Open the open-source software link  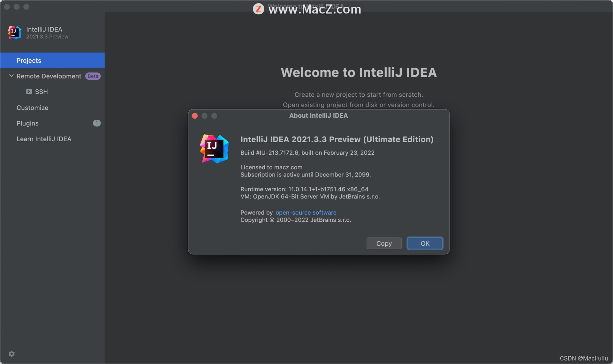click(306, 212)
